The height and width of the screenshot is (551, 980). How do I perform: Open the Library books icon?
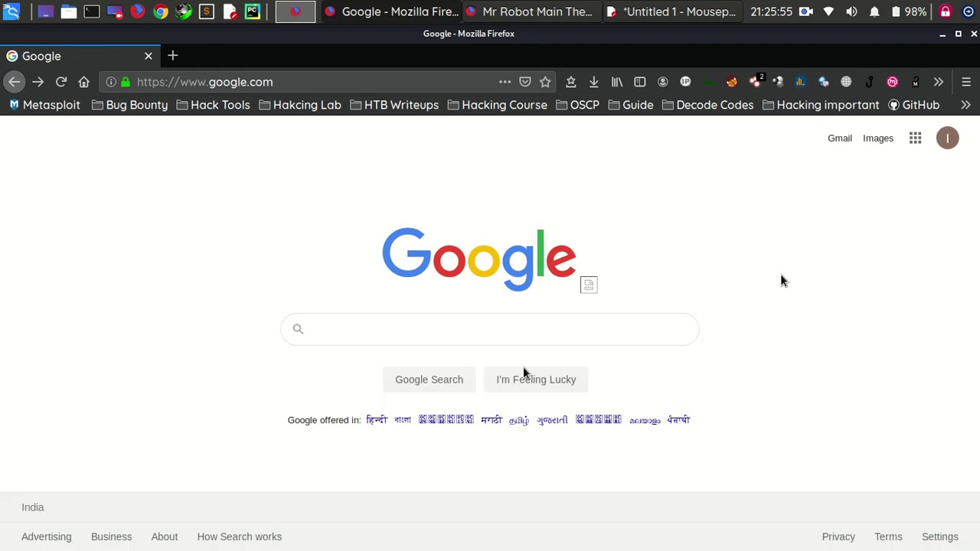pyautogui.click(x=616, y=82)
